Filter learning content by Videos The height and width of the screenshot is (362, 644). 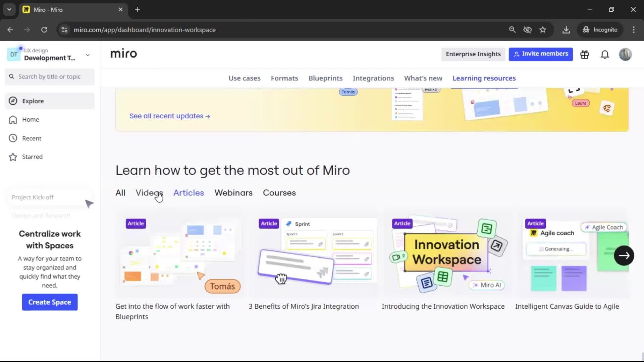pos(149,193)
